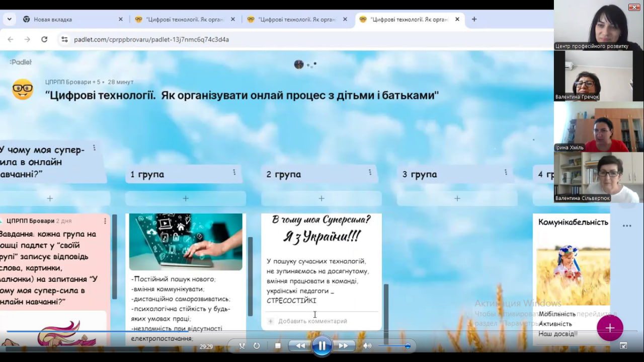Open the laptop image in 1 група post

click(x=185, y=242)
